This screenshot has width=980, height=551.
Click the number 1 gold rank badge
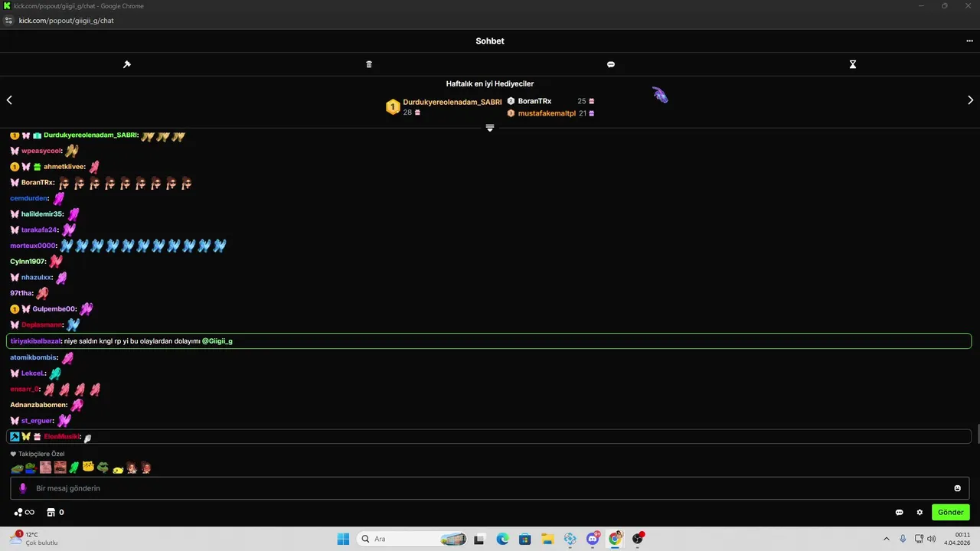[x=393, y=107]
